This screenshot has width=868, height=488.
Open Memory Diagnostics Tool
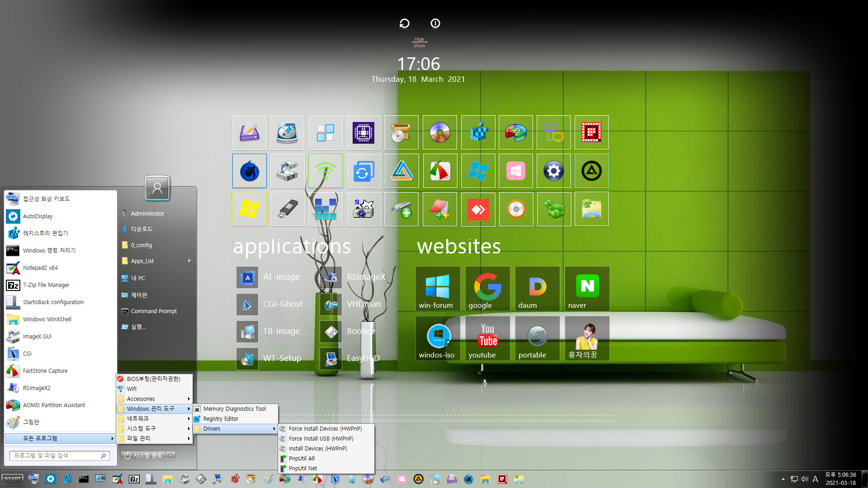click(235, 409)
